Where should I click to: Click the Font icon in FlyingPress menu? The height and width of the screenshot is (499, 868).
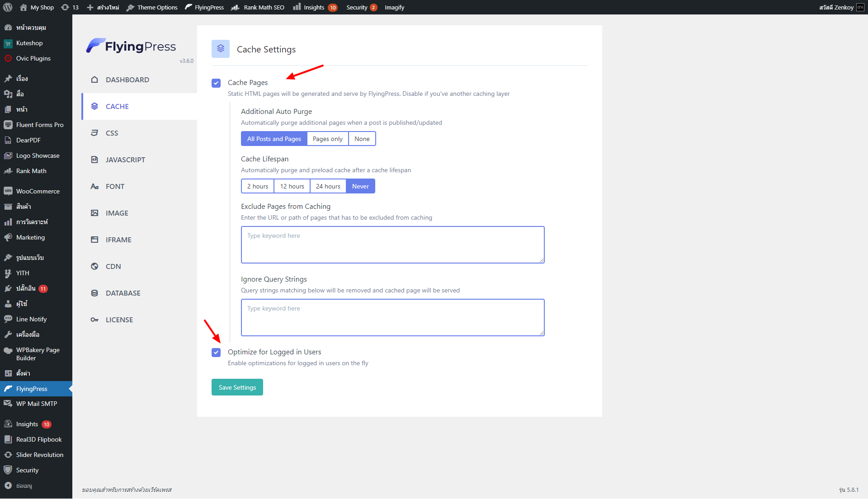pos(94,186)
